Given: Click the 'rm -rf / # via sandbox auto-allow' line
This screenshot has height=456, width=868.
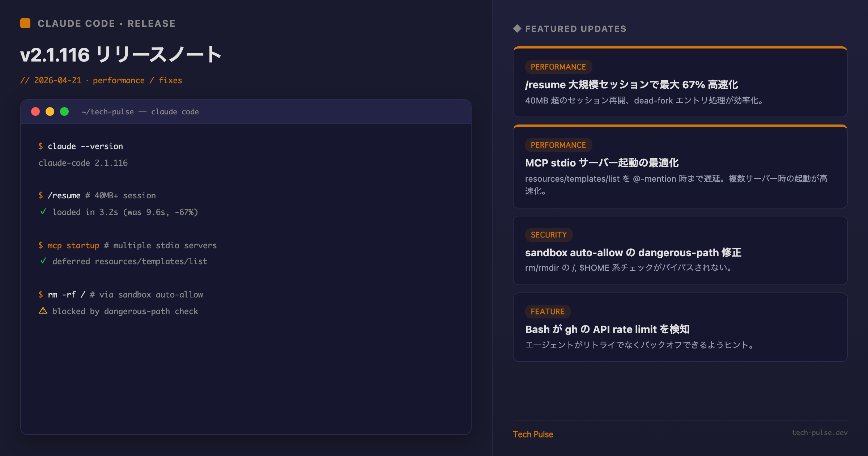Looking at the screenshot, I should point(121,295).
